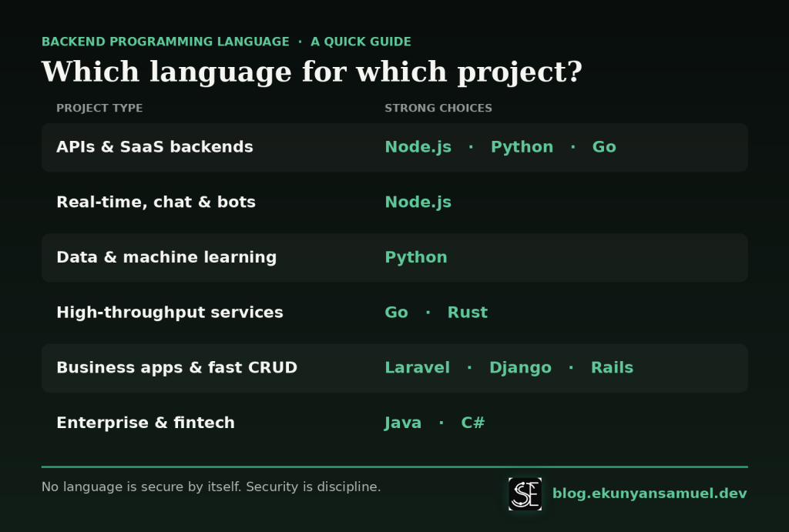Select the 'Enterprise & fintech' label
Viewport: 789px width, 532px height.
pyautogui.click(x=146, y=423)
